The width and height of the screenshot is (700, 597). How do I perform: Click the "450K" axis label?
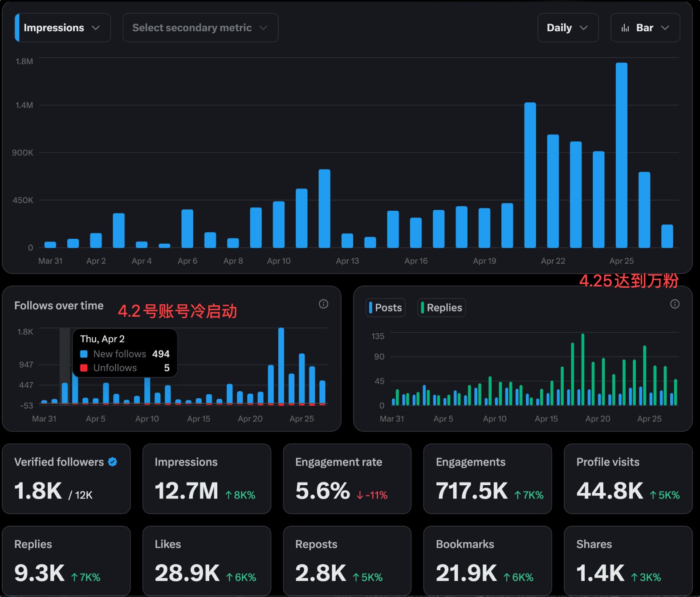23,200
